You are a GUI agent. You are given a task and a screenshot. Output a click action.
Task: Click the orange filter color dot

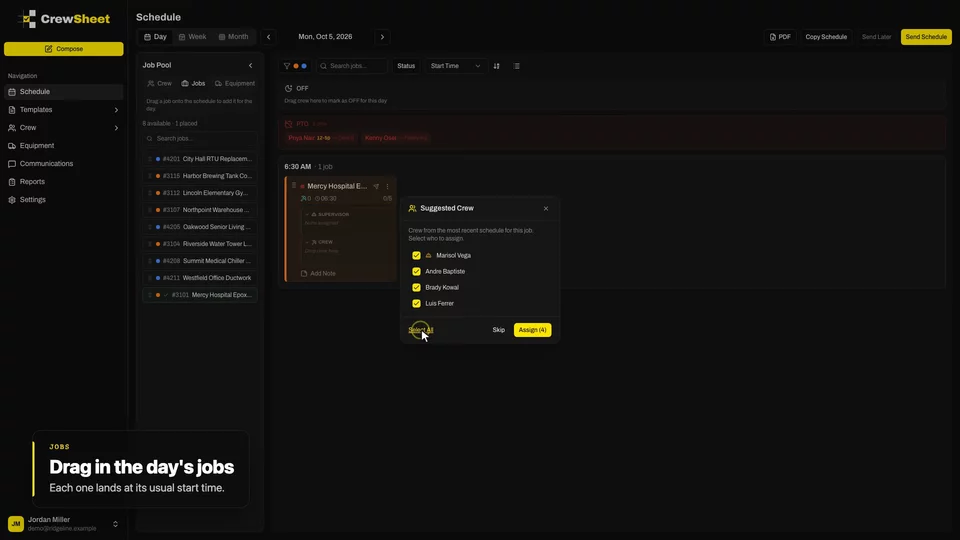point(296,66)
